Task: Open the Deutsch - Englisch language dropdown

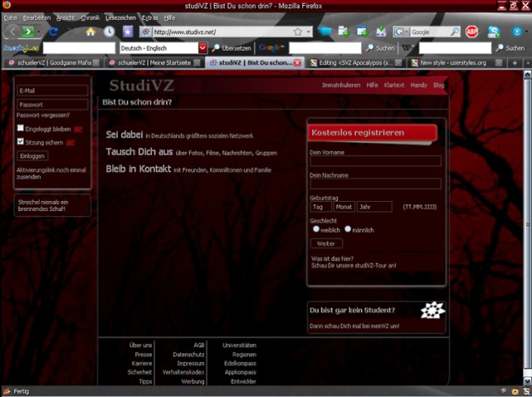Action: click(203, 48)
